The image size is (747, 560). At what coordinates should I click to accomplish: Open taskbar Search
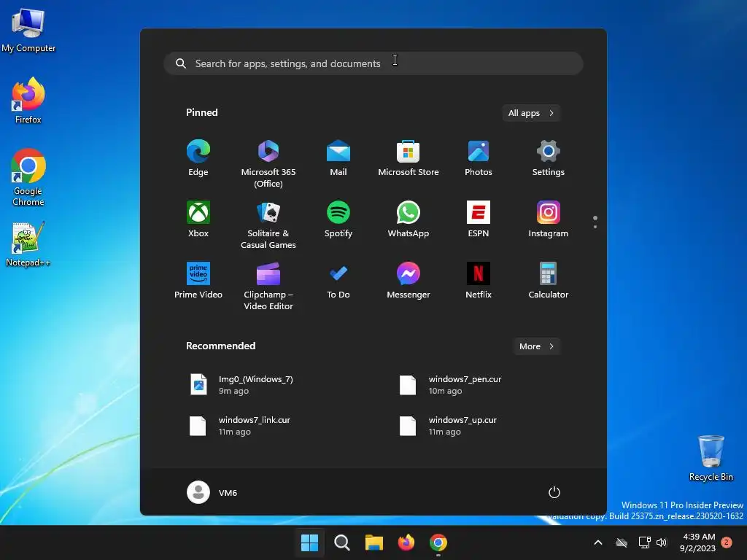coord(342,542)
